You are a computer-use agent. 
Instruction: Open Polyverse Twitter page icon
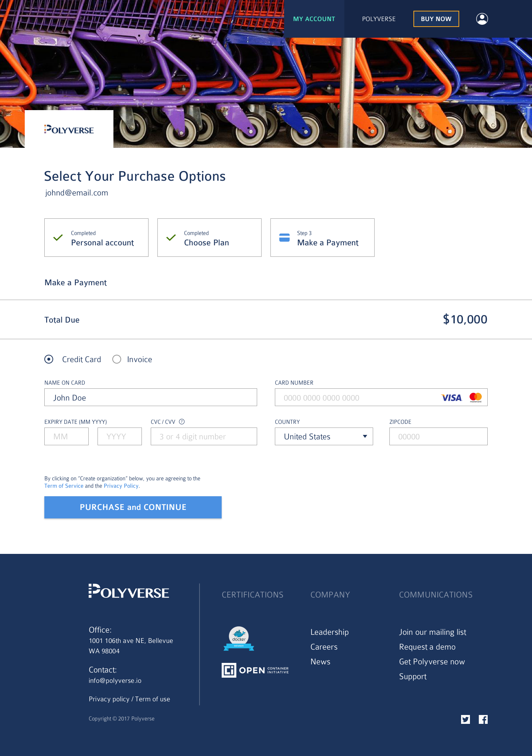pos(465,719)
